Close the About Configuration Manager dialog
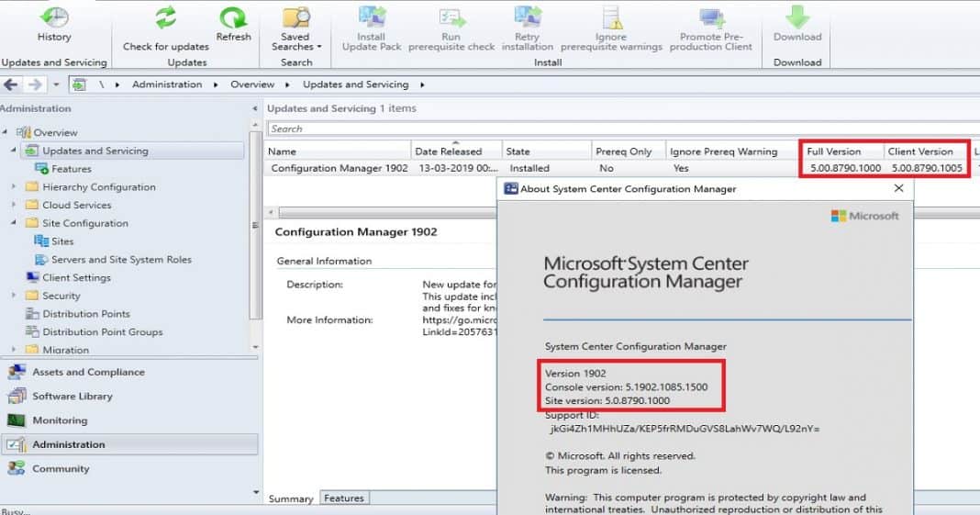Image resolution: width=980 pixels, height=515 pixels. pos(898,188)
